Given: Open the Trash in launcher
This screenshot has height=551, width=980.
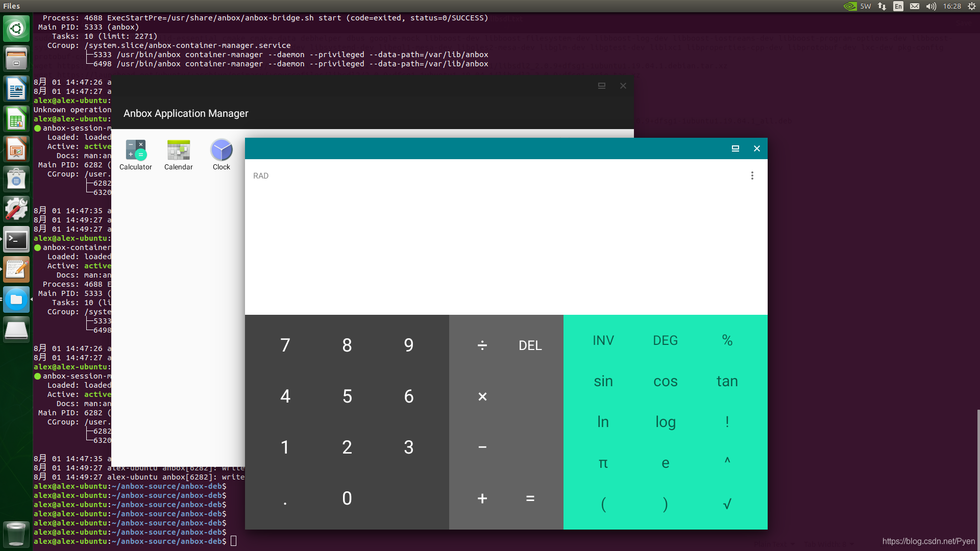Looking at the screenshot, I should tap(16, 534).
